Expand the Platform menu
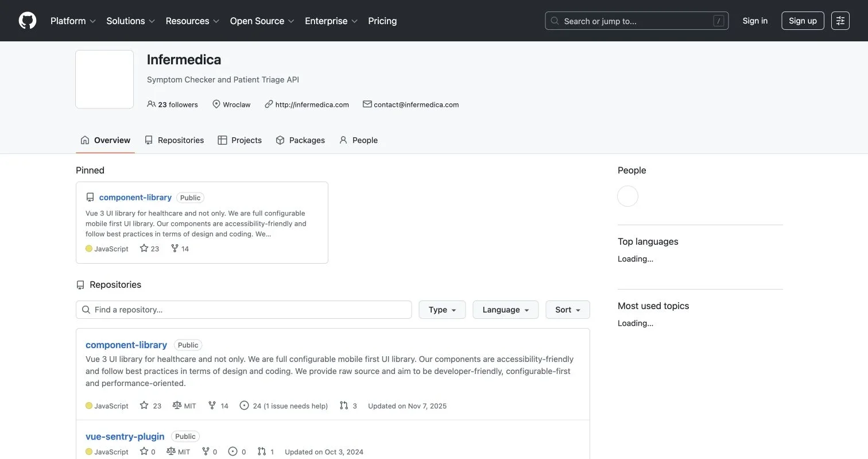 (73, 21)
